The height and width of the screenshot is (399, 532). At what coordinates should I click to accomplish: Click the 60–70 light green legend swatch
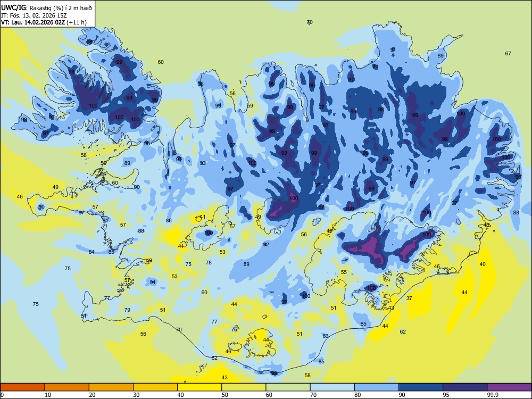(x=288, y=387)
